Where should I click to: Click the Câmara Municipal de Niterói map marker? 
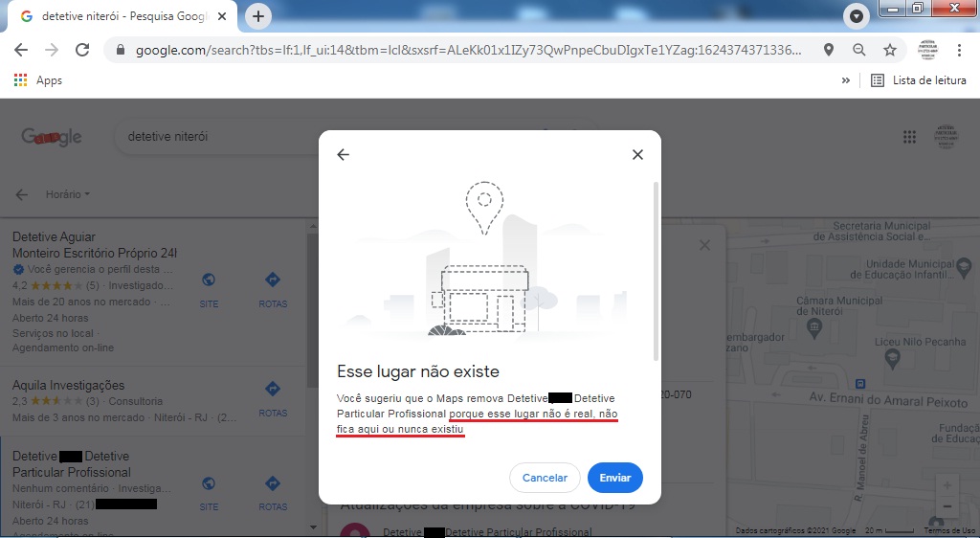[x=814, y=327]
